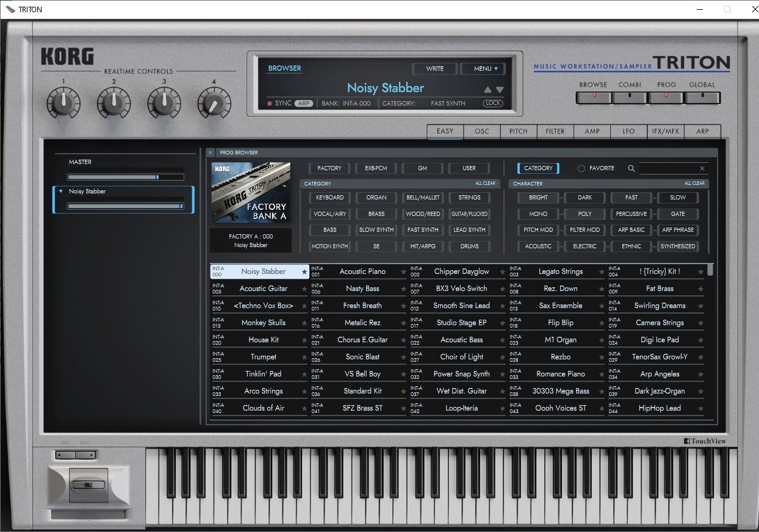This screenshot has width=759, height=532.
Task: Clear all Category filters
Action: [486, 184]
